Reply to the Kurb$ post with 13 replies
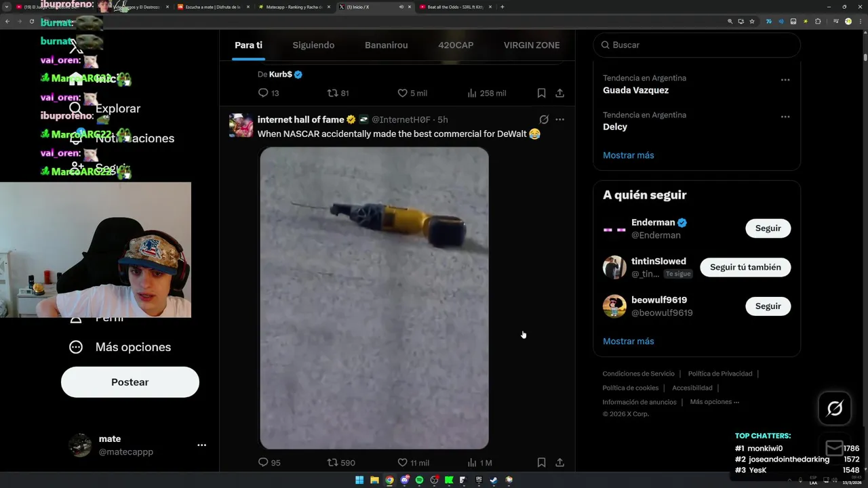Screen dimensions: 868x488 [269, 93]
